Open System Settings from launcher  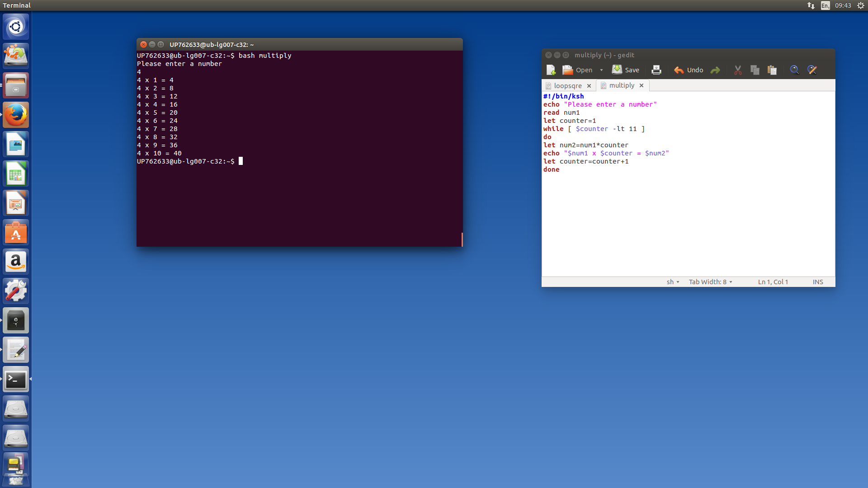point(16,291)
